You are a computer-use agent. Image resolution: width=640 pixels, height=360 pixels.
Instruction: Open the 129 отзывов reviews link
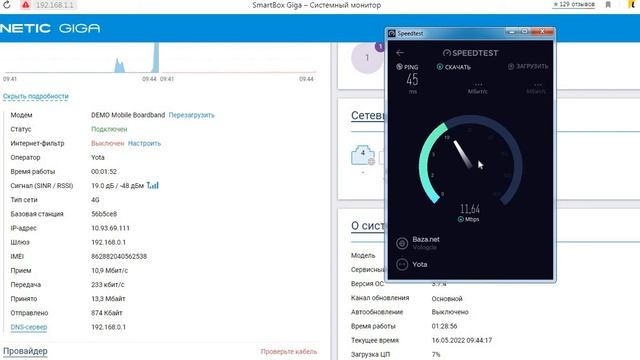click(573, 4)
